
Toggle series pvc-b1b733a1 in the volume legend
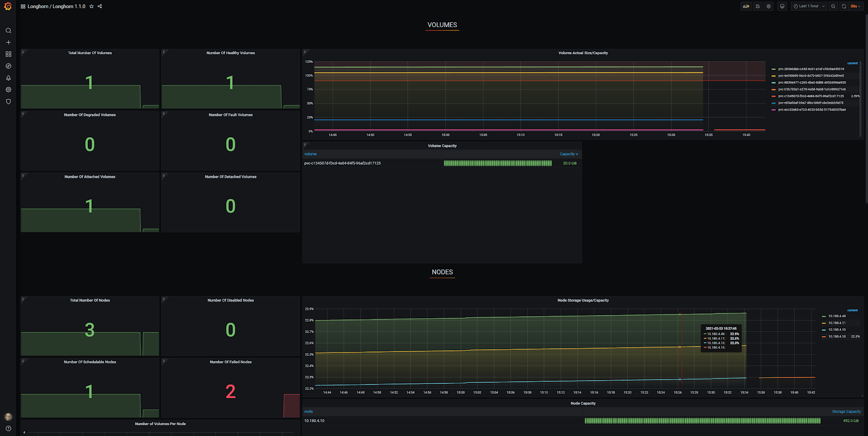pyautogui.click(x=812, y=89)
